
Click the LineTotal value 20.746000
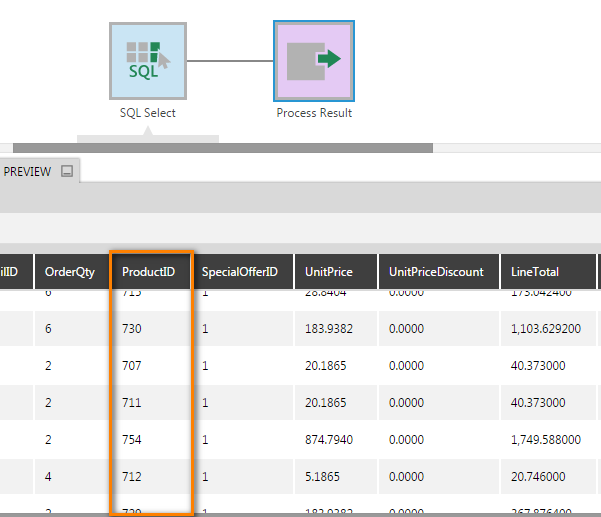click(538, 476)
